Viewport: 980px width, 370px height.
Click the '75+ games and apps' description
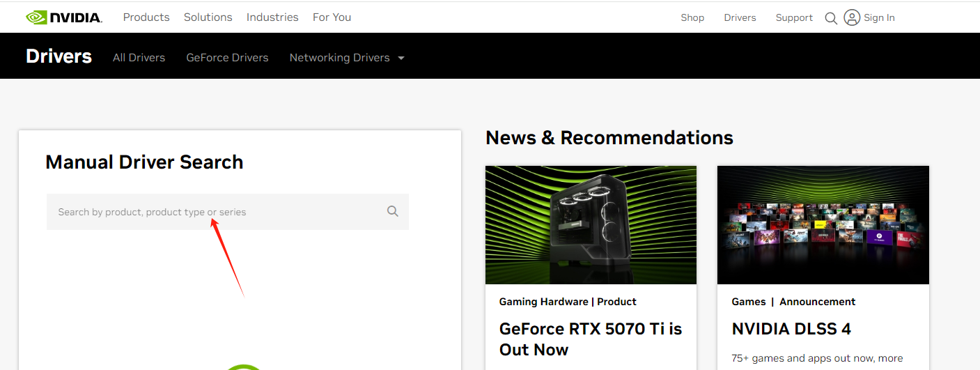click(818, 359)
